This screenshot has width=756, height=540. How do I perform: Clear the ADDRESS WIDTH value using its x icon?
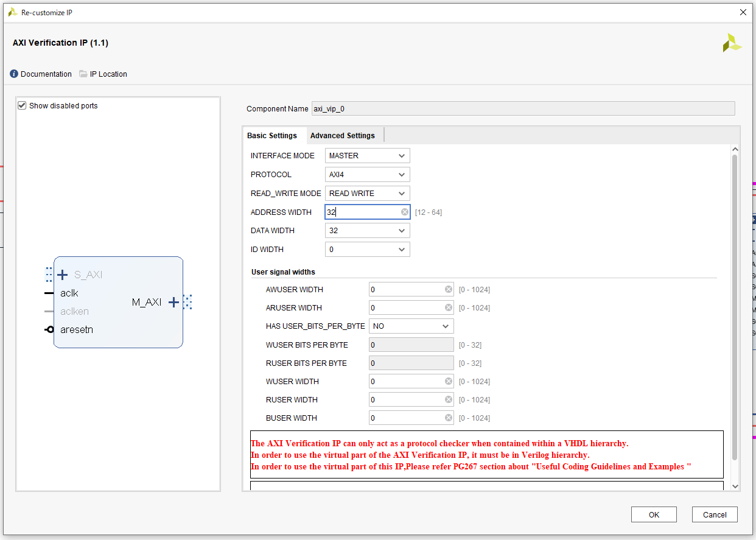(404, 212)
